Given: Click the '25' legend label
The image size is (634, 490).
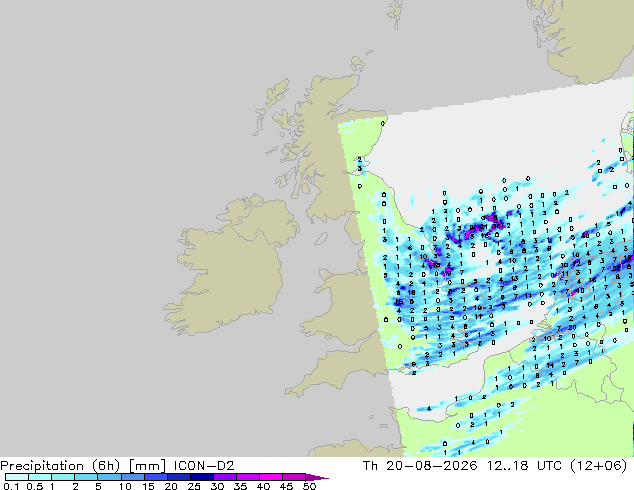Looking at the screenshot, I should pos(194,486).
